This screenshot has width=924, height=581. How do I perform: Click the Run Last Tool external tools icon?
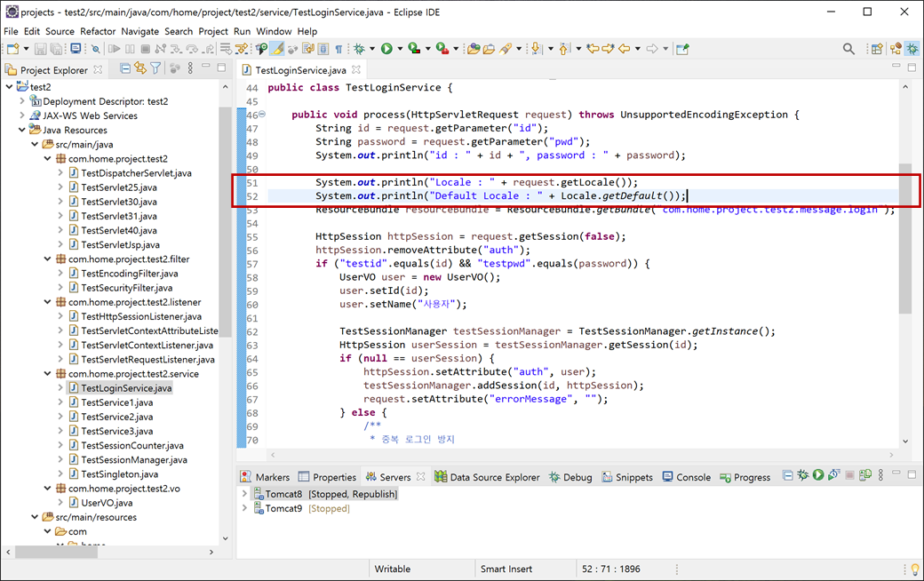(442, 49)
